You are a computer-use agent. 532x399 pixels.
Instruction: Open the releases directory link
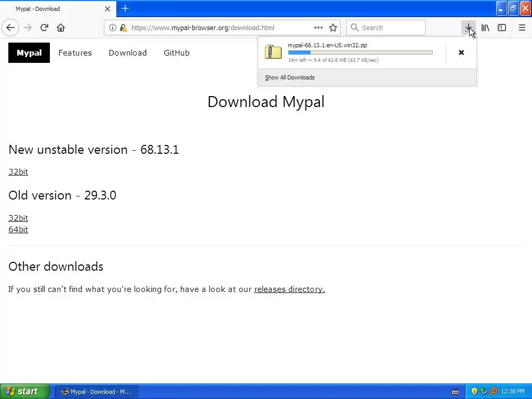[289, 289]
